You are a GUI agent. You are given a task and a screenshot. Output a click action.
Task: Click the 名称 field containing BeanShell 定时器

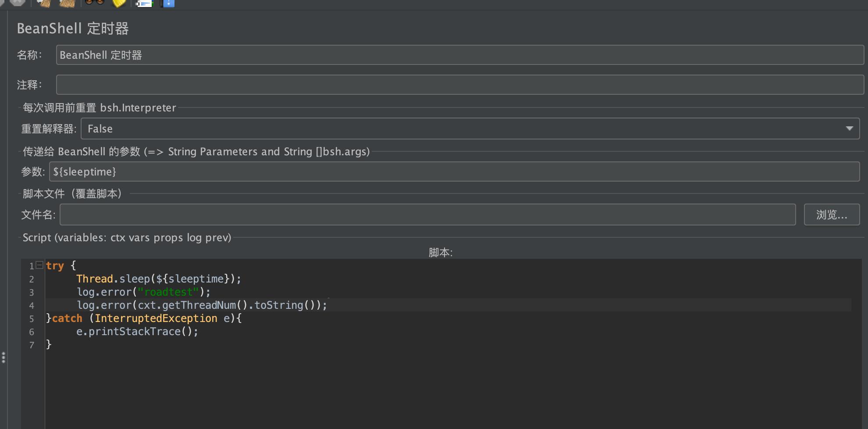[460, 55]
